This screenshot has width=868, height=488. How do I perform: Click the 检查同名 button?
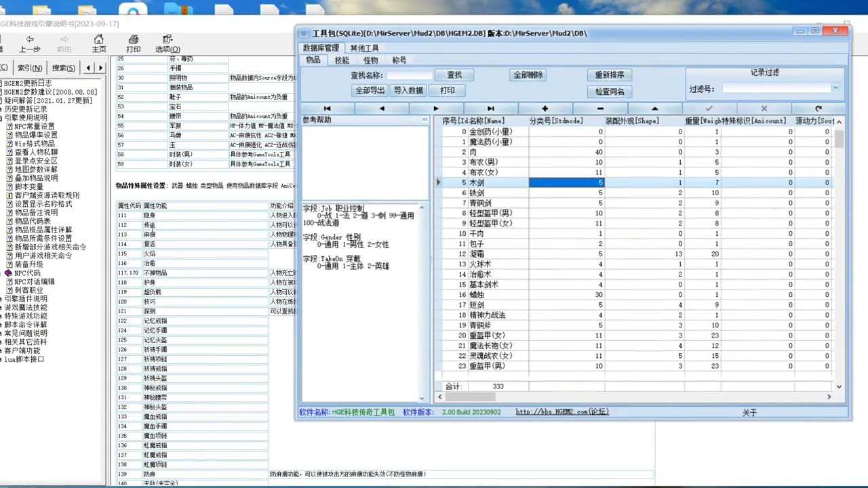tap(610, 91)
